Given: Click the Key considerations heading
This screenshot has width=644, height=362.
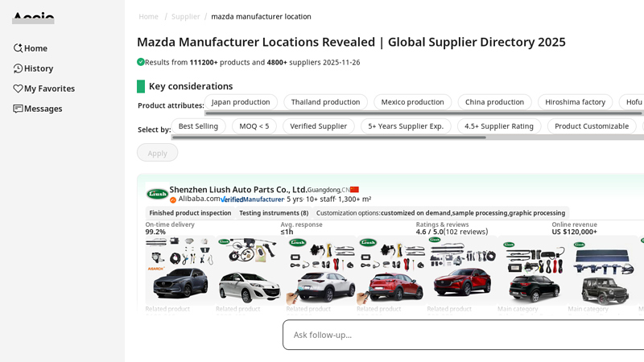Looking at the screenshot, I should 191,86.
